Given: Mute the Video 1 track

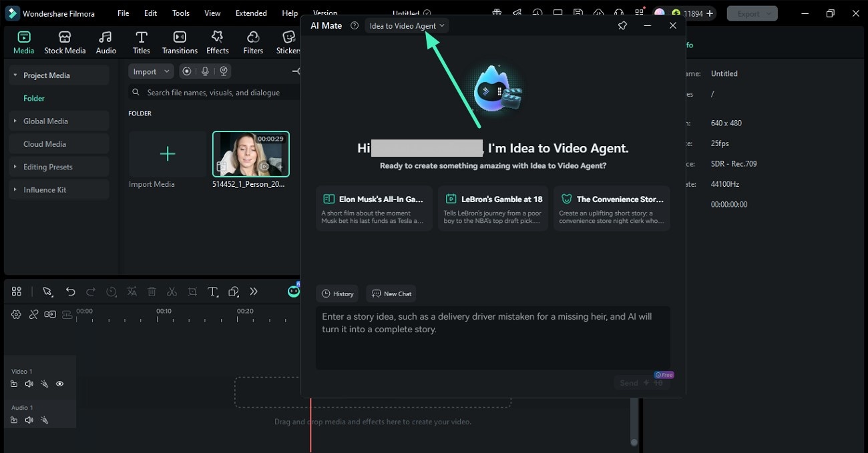Looking at the screenshot, I should pos(29,384).
